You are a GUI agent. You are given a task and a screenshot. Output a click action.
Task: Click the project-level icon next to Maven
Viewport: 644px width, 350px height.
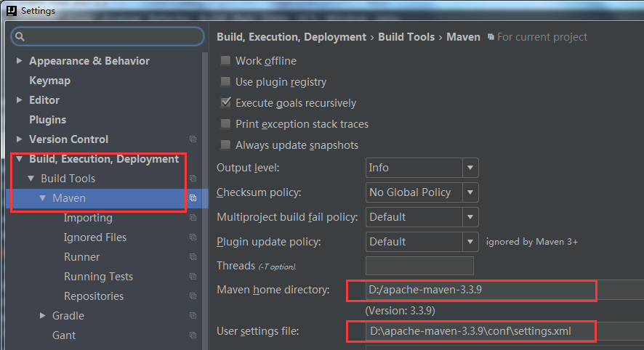click(193, 198)
